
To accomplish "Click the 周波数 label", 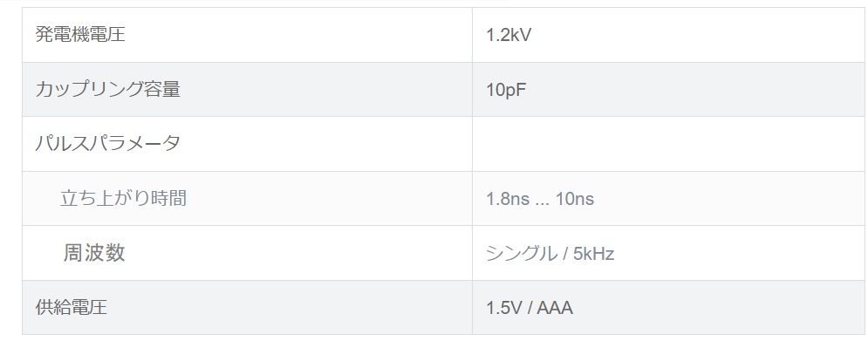I will coord(94,252).
